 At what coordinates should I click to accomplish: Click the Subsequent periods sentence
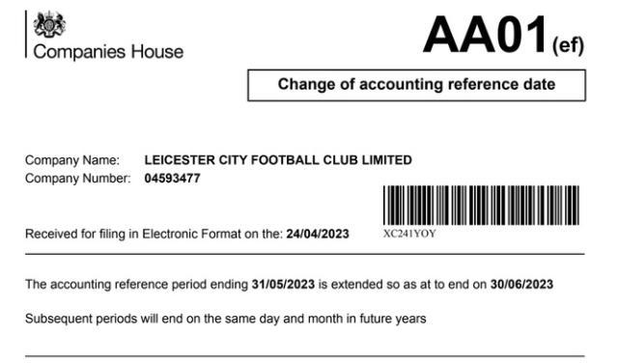[x=226, y=319]
